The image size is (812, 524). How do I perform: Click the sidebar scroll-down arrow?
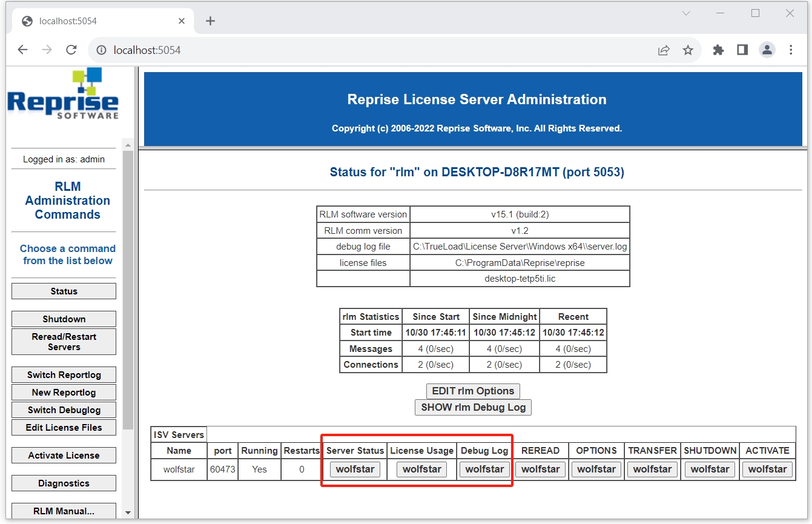(128, 512)
